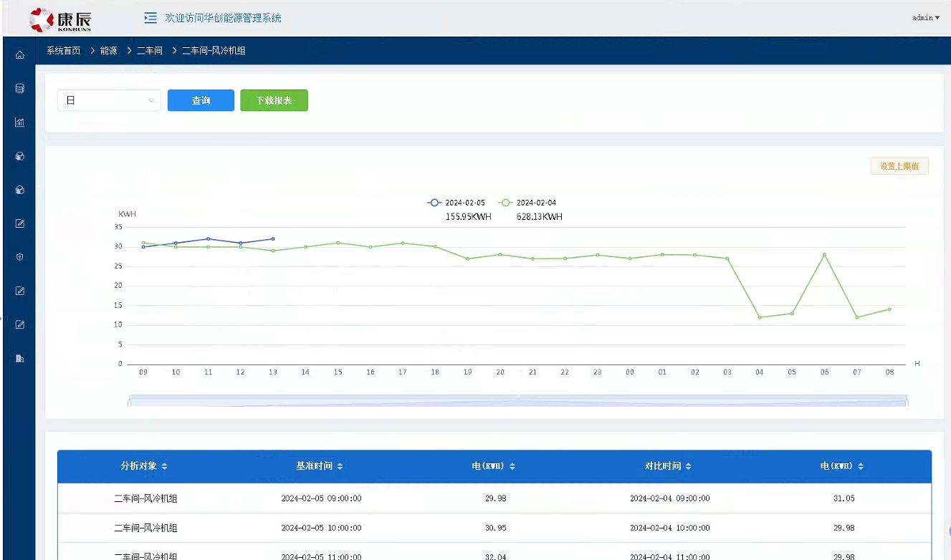This screenshot has height=560, width=951.
Task: Go to 系统首页 in the breadcrumb
Action: 64,51
